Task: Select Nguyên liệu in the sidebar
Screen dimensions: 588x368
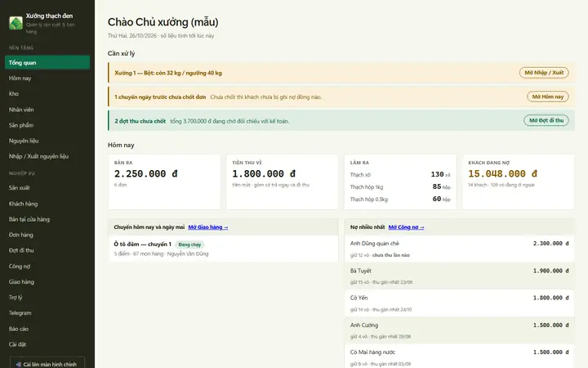Action: [47, 141]
